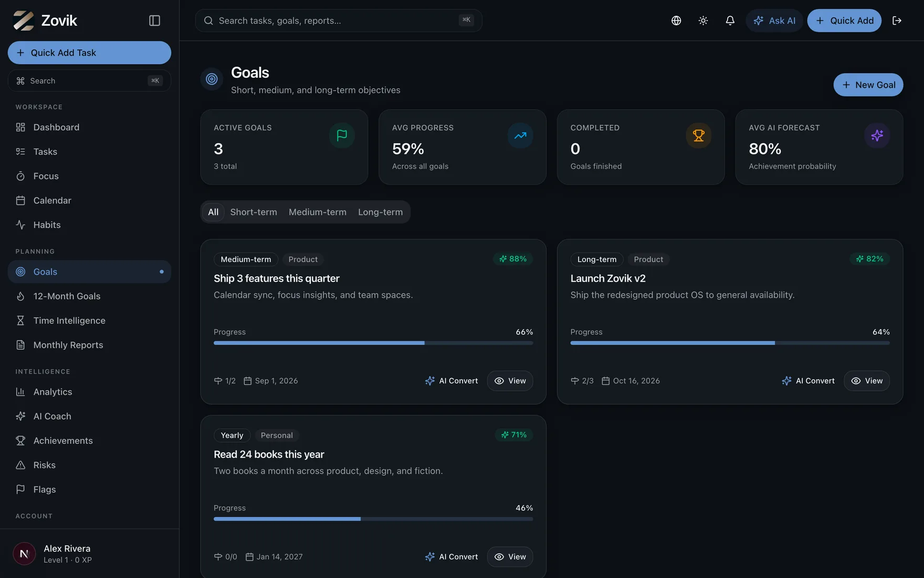Open the Tasks page
The image size is (924, 578).
(x=89, y=152)
